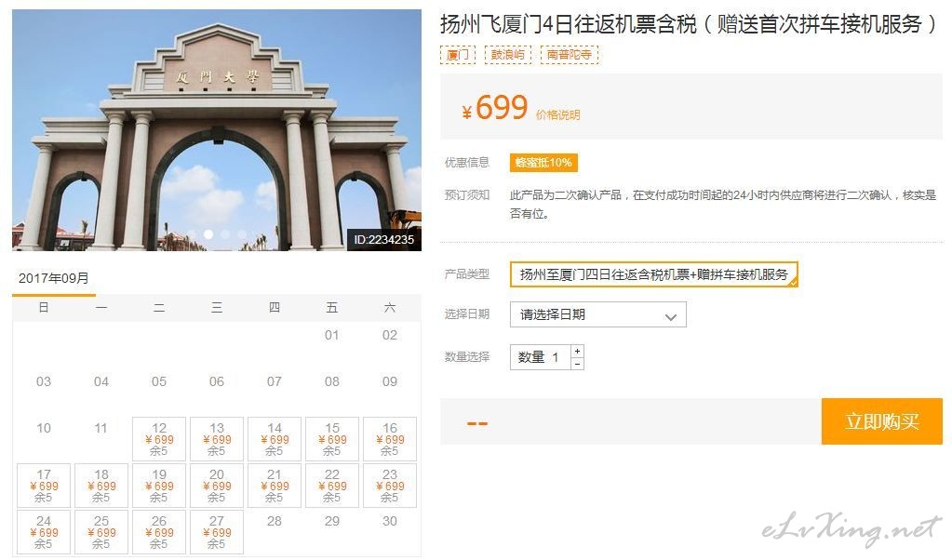Screen dimensions: 952x560
Task: Select calendar date 24 priced ¥699
Action: pyautogui.click(x=44, y=532)
